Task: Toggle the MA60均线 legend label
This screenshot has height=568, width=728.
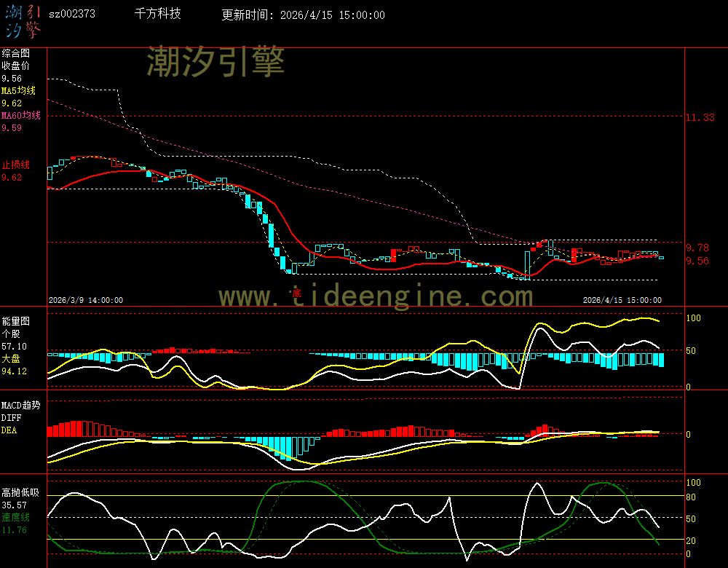Action: coord(21,116)
